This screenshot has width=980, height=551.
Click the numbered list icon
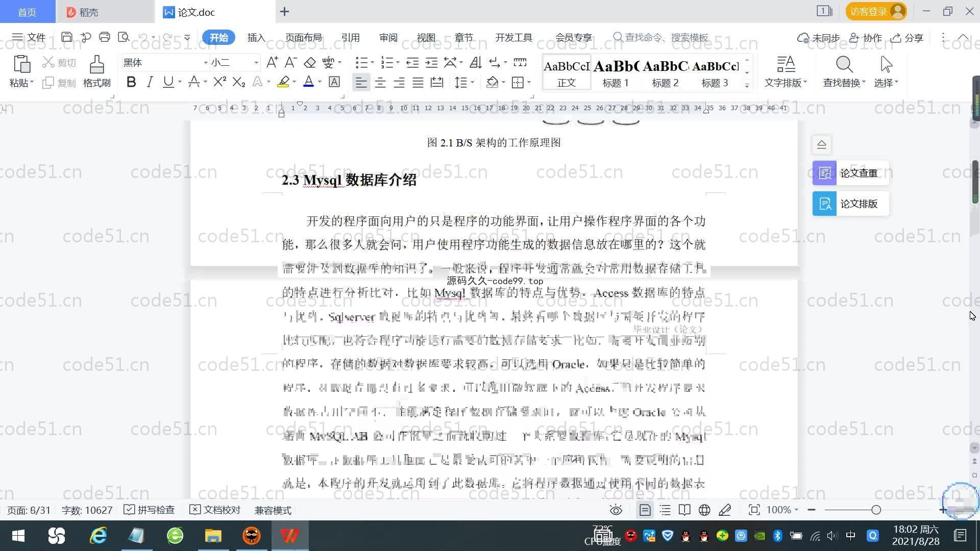click(387, 62)
